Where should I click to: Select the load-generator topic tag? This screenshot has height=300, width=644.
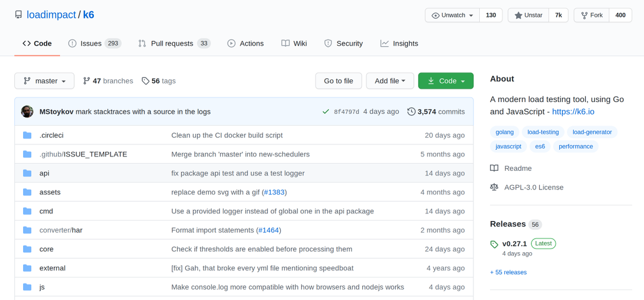pyautogui.click(x=592, y=132)
